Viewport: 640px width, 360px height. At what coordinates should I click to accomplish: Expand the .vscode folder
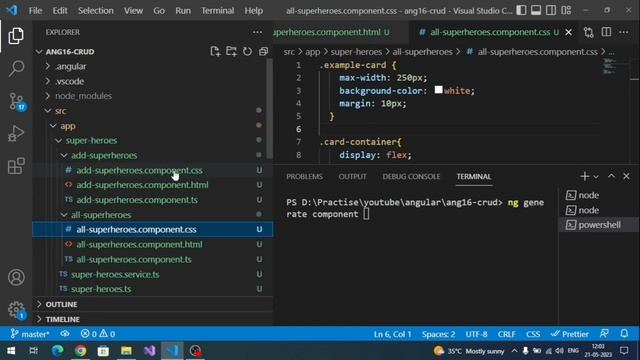pyautogui.click(x=48, y=81)
